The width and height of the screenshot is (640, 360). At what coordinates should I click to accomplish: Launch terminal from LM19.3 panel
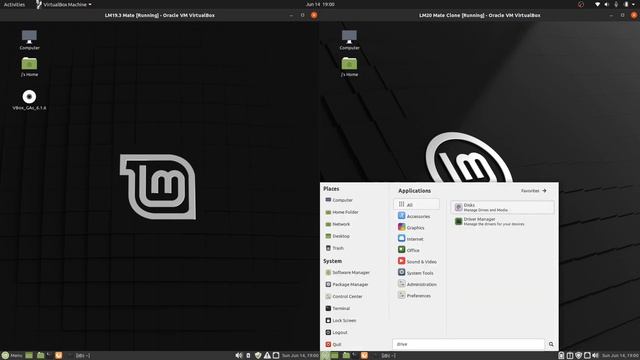coord(49,356)
